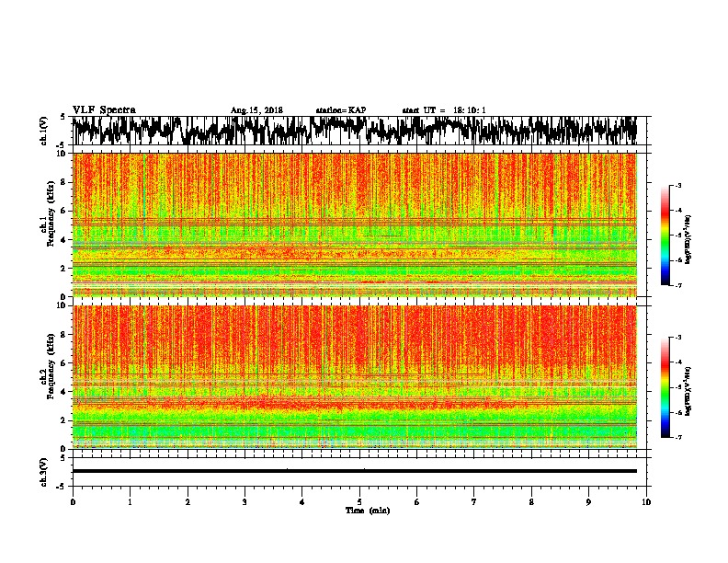
Task: Click time axis tick label "2"
Action: click(x=188, y=502)
